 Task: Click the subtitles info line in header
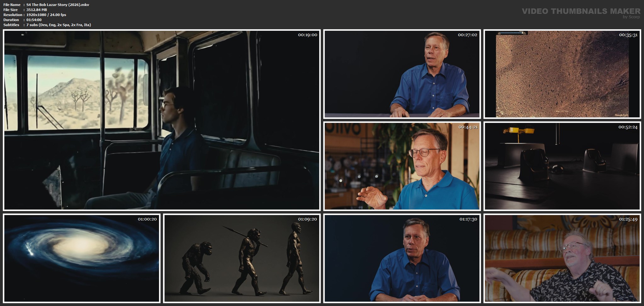click(59, 25)
